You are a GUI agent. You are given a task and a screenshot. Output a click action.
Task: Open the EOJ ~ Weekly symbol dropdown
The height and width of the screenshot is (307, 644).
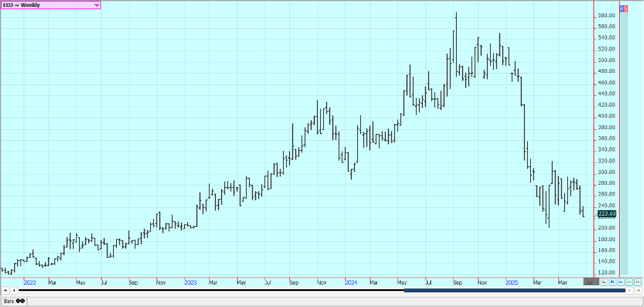(50, 5)
